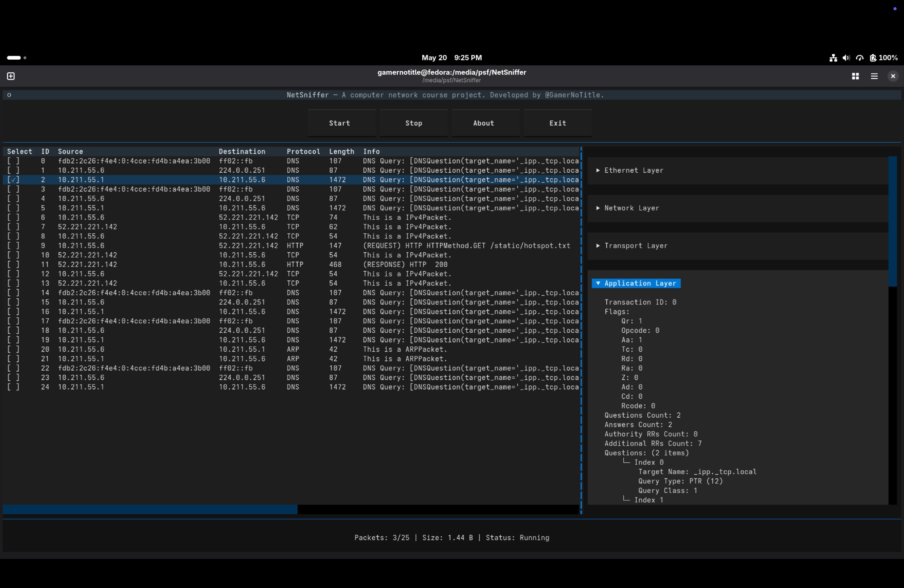Tick the checkbox for packet ID 24

[x=13, y=387]
